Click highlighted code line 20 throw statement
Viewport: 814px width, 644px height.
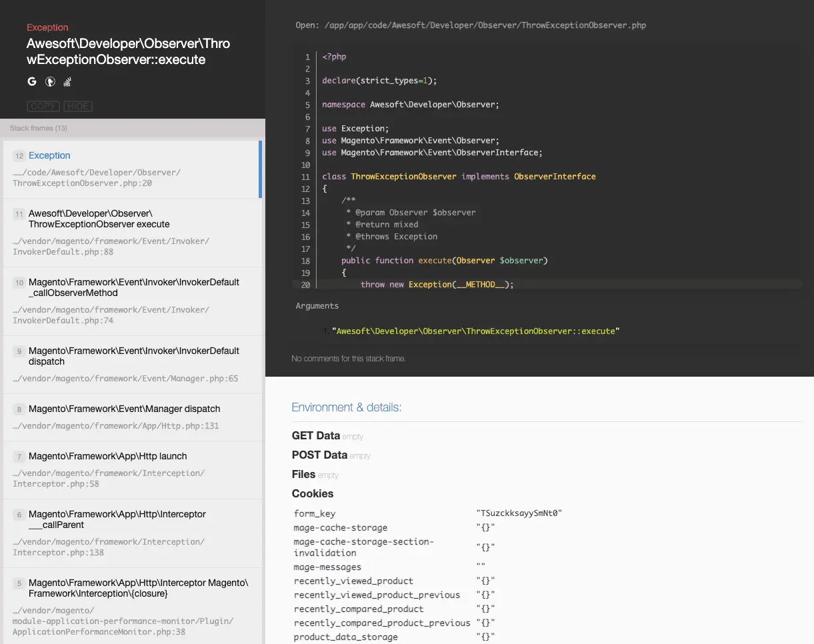(437, 285)
